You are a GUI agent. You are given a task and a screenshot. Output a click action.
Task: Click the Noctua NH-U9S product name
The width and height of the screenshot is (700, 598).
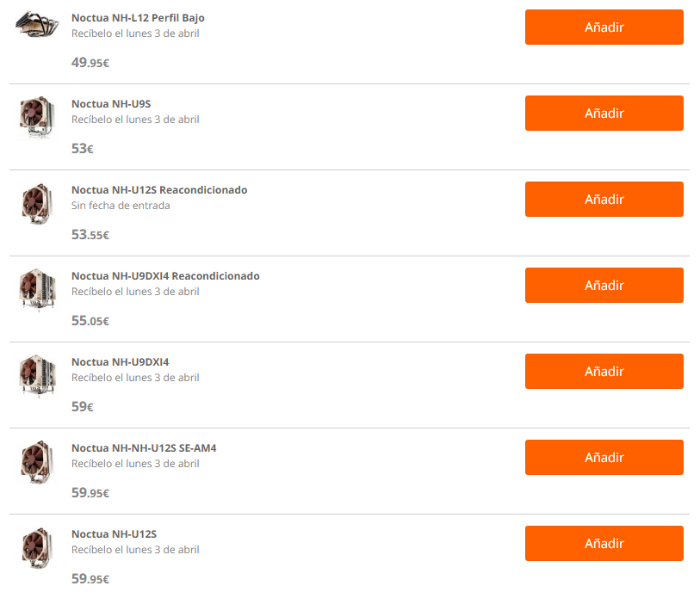tap(111, 104)
